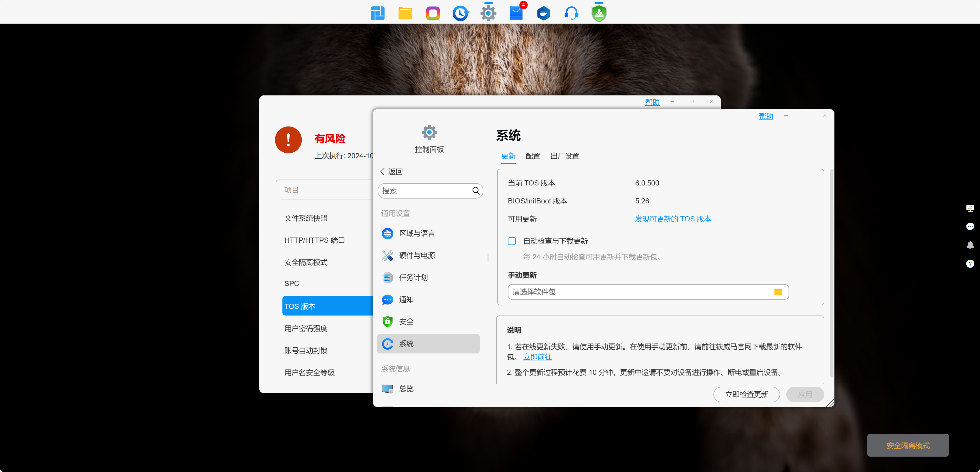Click the window resize grip corner

pos(830,403)
